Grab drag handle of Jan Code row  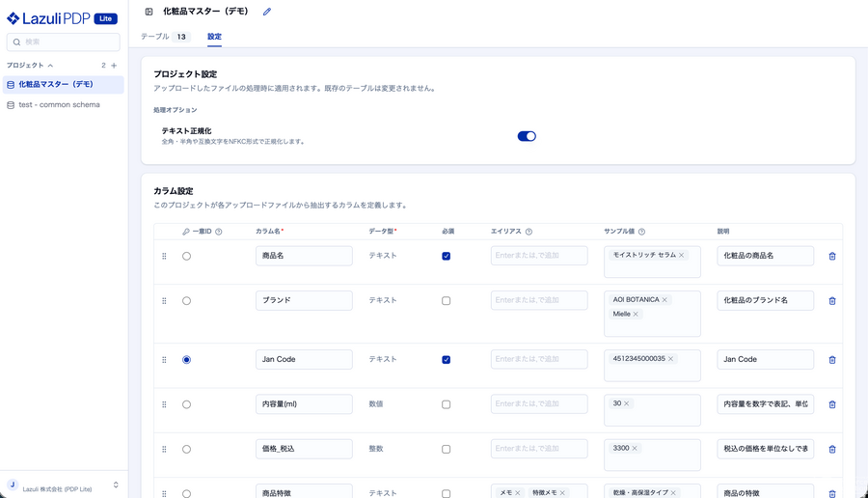coord(164,360)
